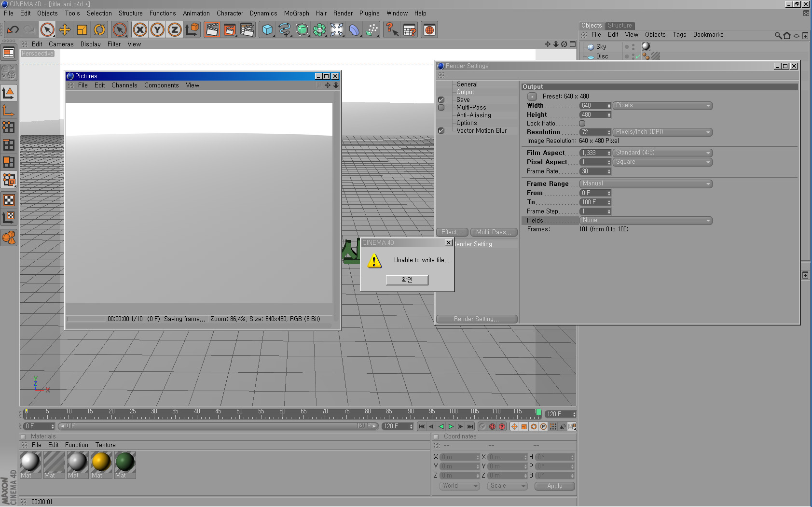Select the Live Selection tool
812x507 pixels.
pos(47,30)
